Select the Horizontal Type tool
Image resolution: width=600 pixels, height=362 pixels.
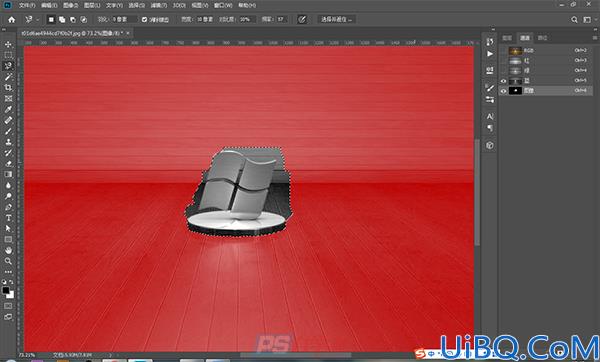(8, 218)
